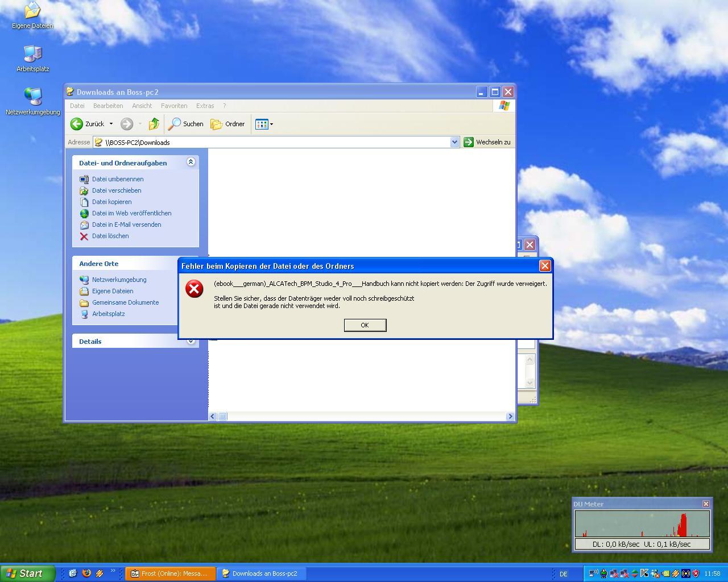Close the background window behind Explorer
728x582 pixels.
click(x=530, y=244)
